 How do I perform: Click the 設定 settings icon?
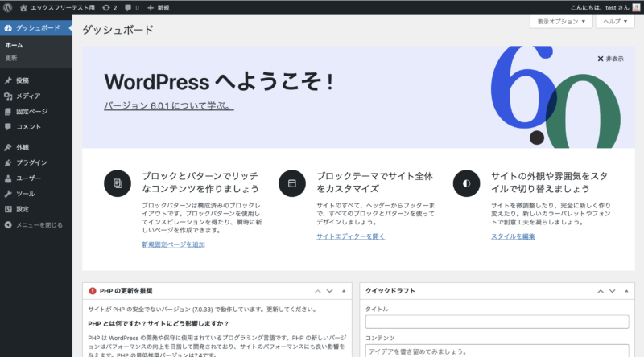8,209
